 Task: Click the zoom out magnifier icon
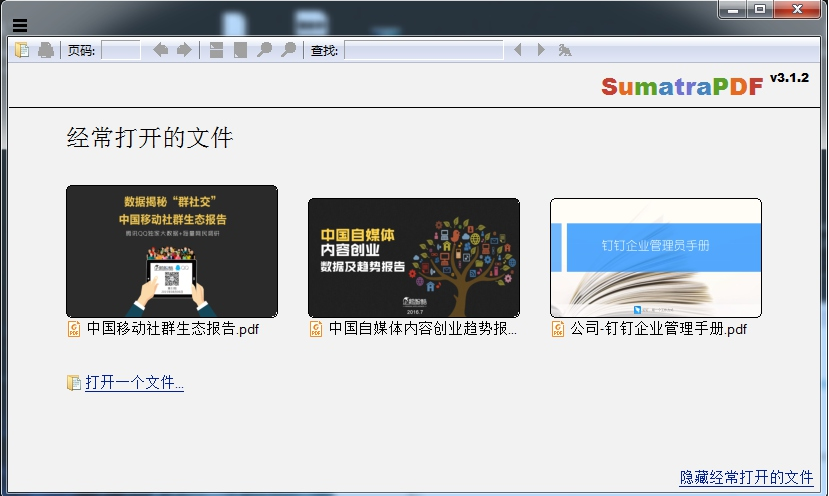pyautogui.click(x=264, y=50)
